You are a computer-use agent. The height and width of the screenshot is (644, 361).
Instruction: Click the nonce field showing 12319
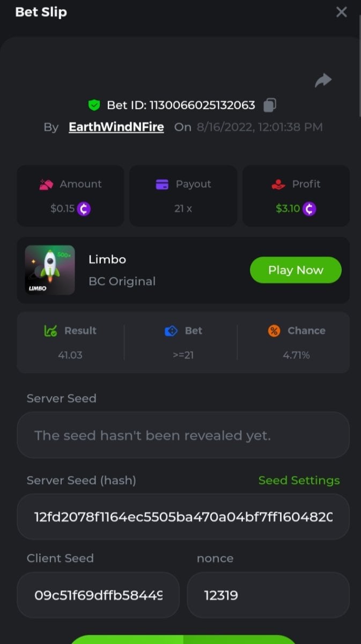[x=268, y=595]
